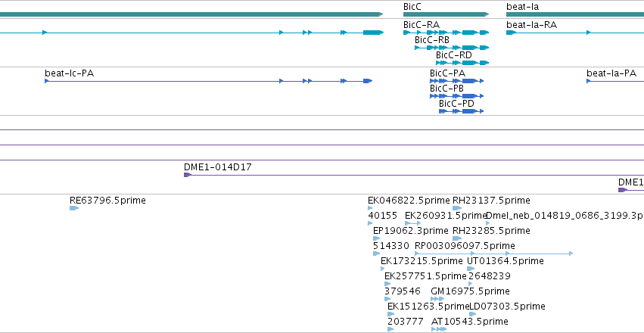The width and height of the screenshot is (644, 333).
Task: Click the BicC-PD protein label
Action: [456, 104]
